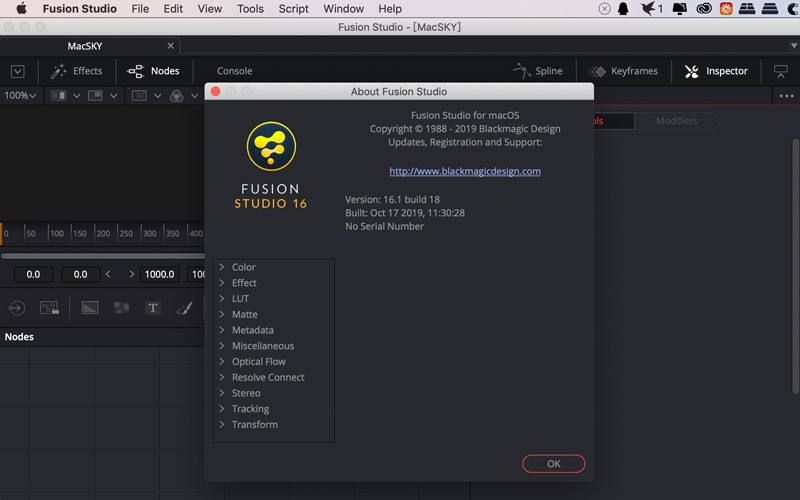
Task: Open the 100% viewer zoom dropdown
Action: point(20,95)
